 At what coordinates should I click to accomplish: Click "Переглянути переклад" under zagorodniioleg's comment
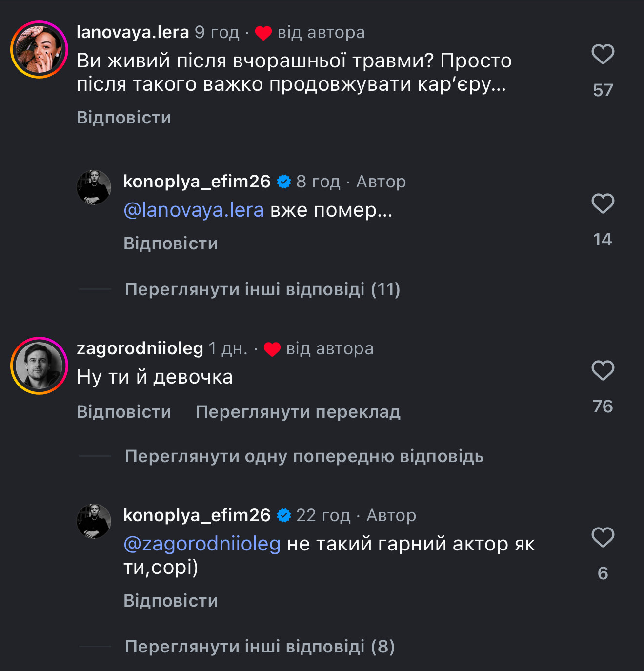pyautogui.click(x=298, y=412)
